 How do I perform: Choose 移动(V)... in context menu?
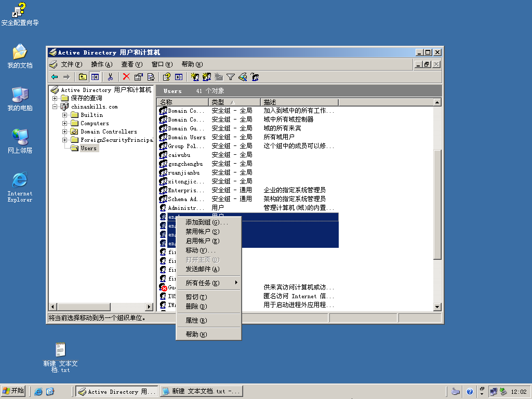click(x=209, y=250)
